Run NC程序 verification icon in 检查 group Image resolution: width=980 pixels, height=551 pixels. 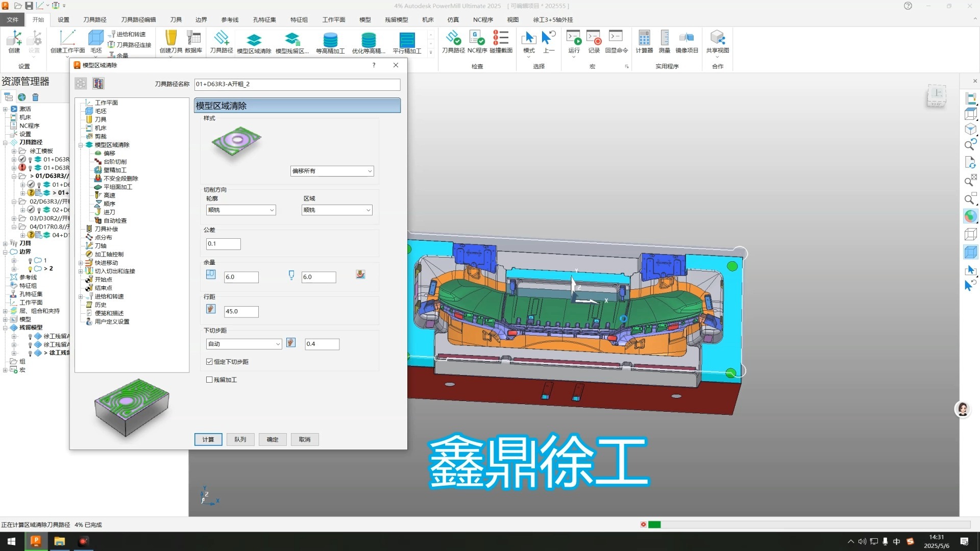pos(477,38)
